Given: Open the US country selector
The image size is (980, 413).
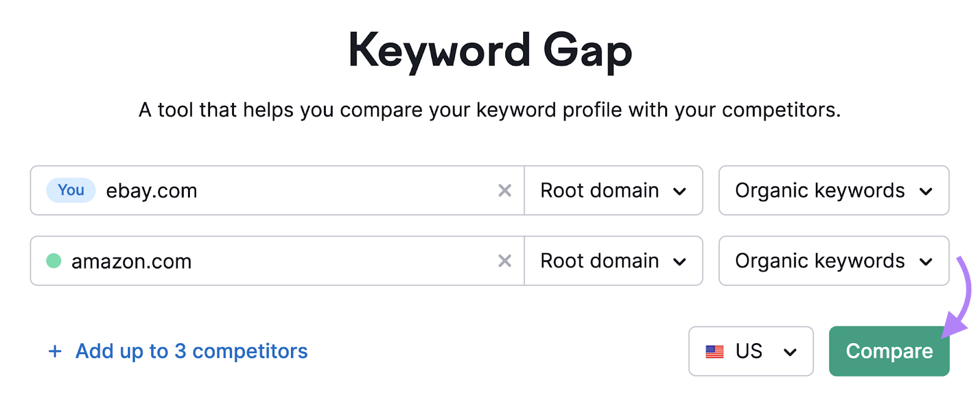Looking at the screenshot, I should (750, 351).
